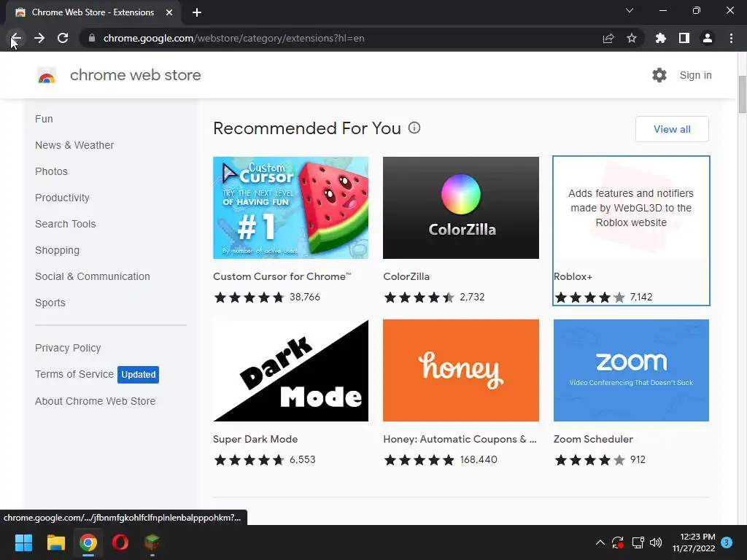Open the volume speaker tray icon
Screen dimensions: 747x560
click(x=656, y=542)
